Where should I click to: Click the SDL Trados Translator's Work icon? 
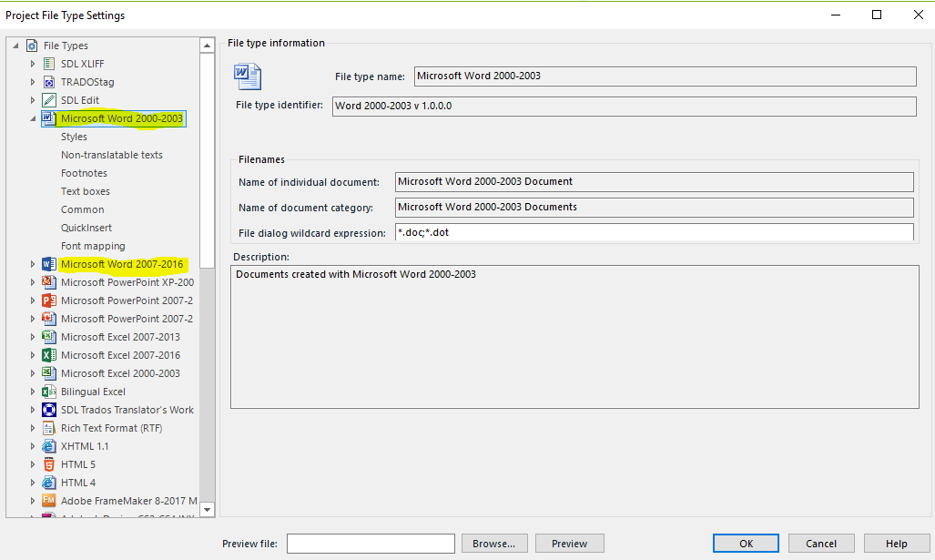pyautogui.click(x=49, y=410)
